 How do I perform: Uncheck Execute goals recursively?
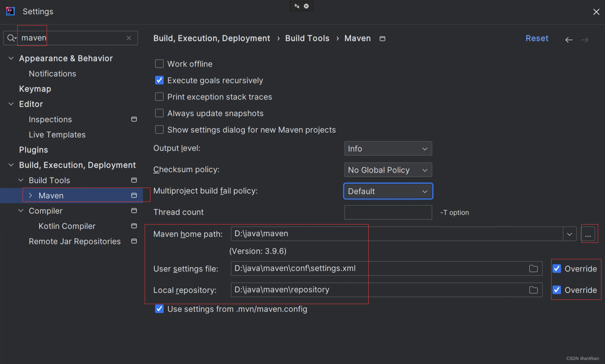pyautogui.click(x=159, y=80)
